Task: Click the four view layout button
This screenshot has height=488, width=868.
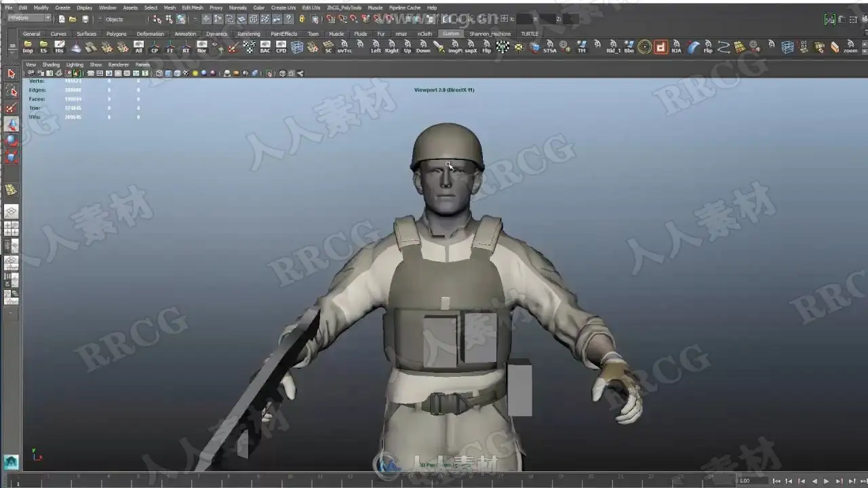Action: pos(11,229)
